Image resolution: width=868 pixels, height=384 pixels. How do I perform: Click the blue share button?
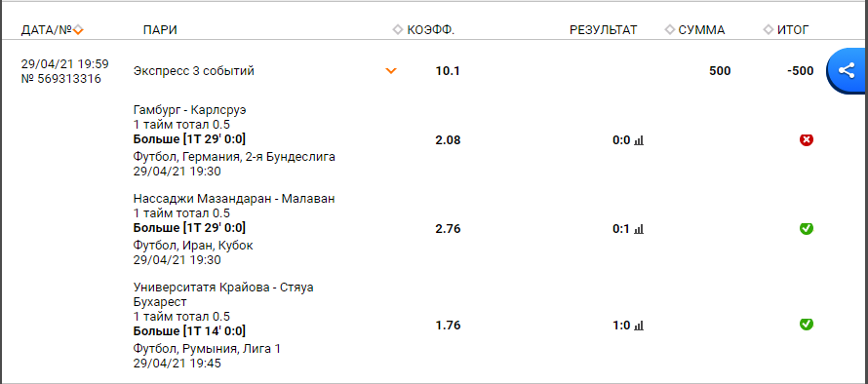tap(847, 70)
